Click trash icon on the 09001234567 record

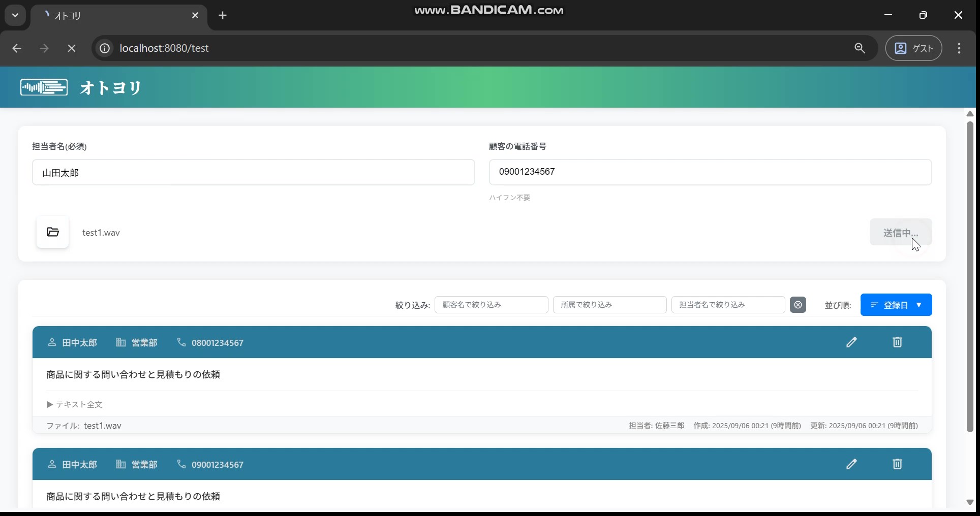897,464
